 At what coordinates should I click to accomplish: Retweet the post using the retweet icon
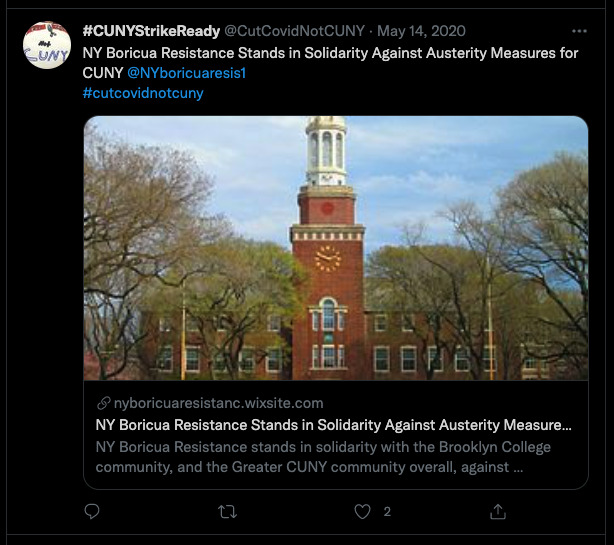(228, 511)
